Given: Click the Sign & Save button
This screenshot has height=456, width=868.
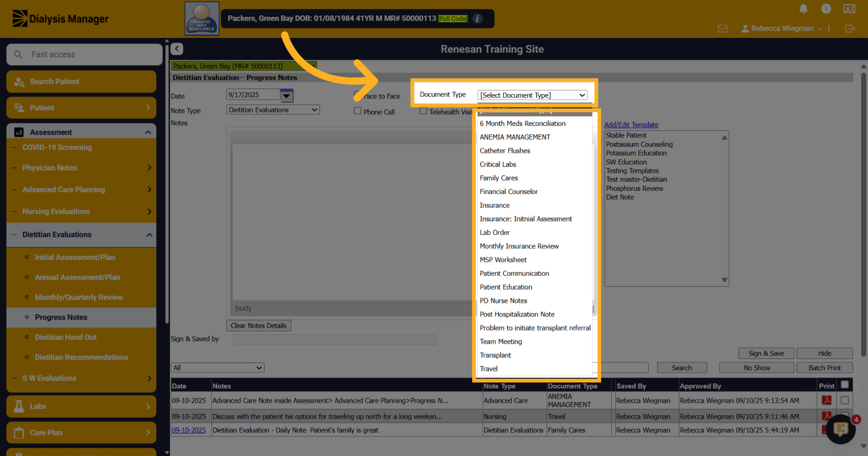Looking at the screenshot, I should [766, 353].
